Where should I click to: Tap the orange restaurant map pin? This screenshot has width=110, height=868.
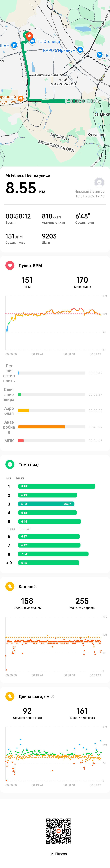(21, 99)
